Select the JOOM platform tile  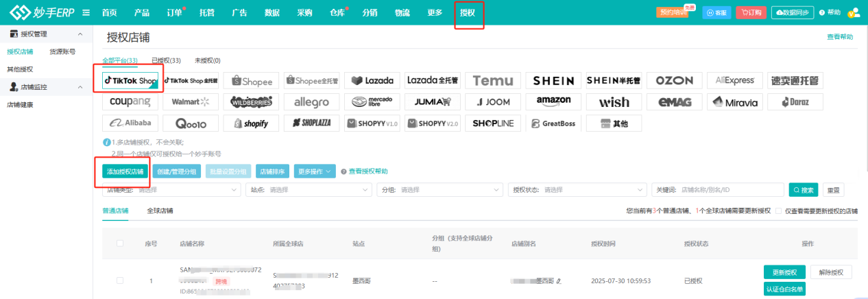click(492, 102)
